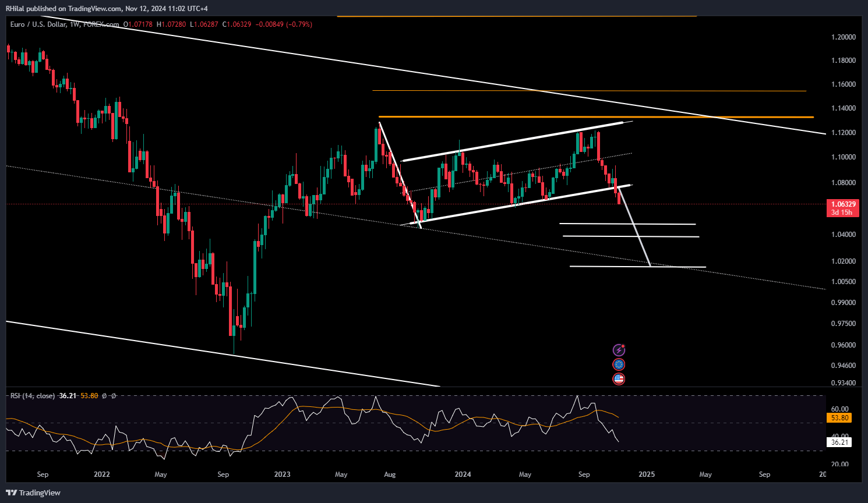
Task: Click the 1.04000 price scale label
Action: pyautogui.click(x=843, y=235)
